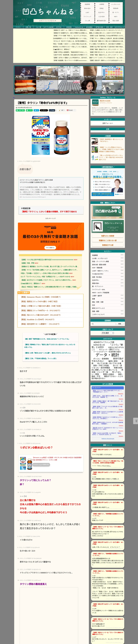Select the メンタルヘルス header category tile
The image size is (138, 644).
(116, 4)
